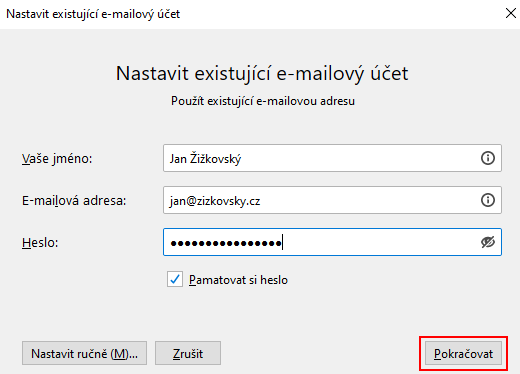Click the large Nastavit existující e-mailový účet heading
This screenshot has height=374, width=520.
(262, 73)
